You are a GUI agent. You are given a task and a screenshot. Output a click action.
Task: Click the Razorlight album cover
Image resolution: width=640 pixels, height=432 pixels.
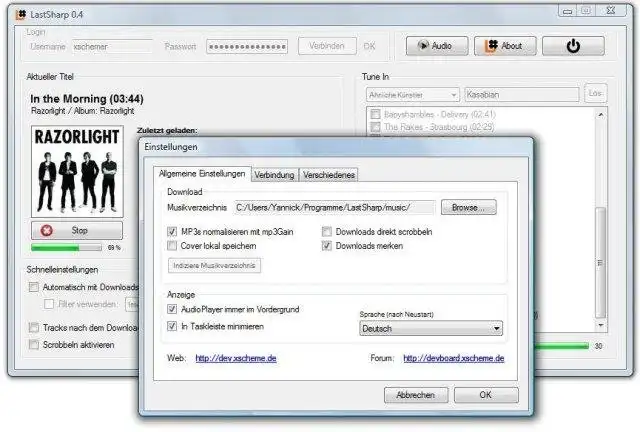pyautogui.click(x=77, y=171)
